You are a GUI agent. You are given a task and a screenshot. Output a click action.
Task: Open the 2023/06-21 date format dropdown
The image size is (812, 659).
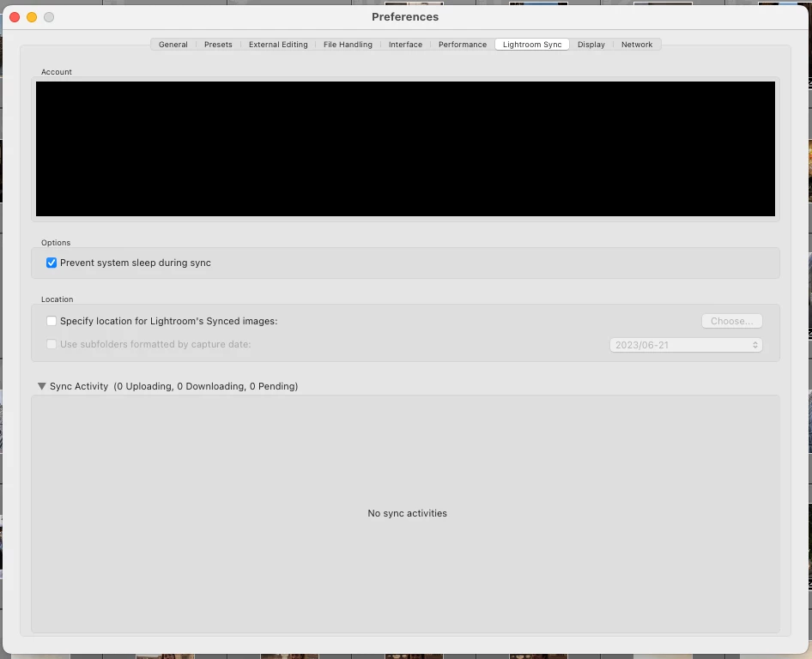click(686, 345)
